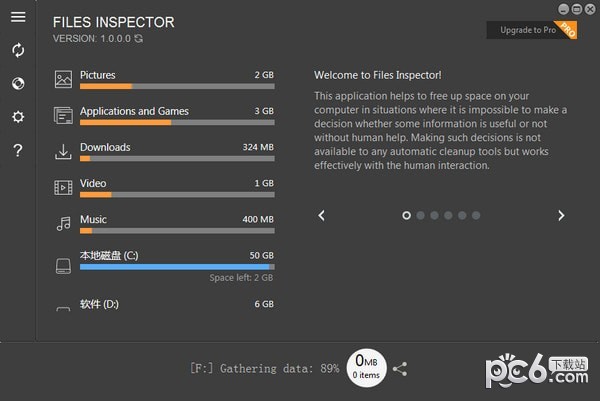Go to next welcome slide arrow
Viewport: 600px width, 401px height.
561,215
